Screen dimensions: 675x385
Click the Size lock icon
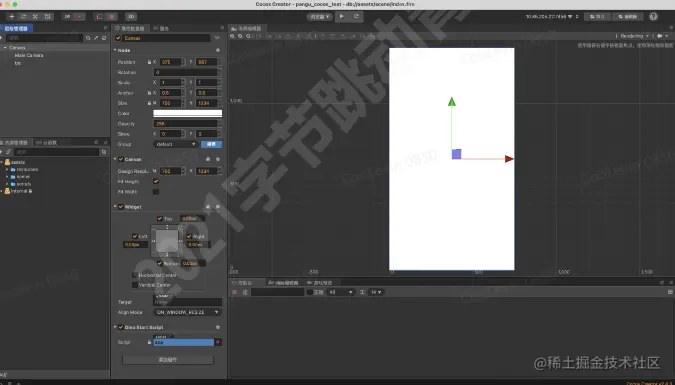[x=149, y=103]
